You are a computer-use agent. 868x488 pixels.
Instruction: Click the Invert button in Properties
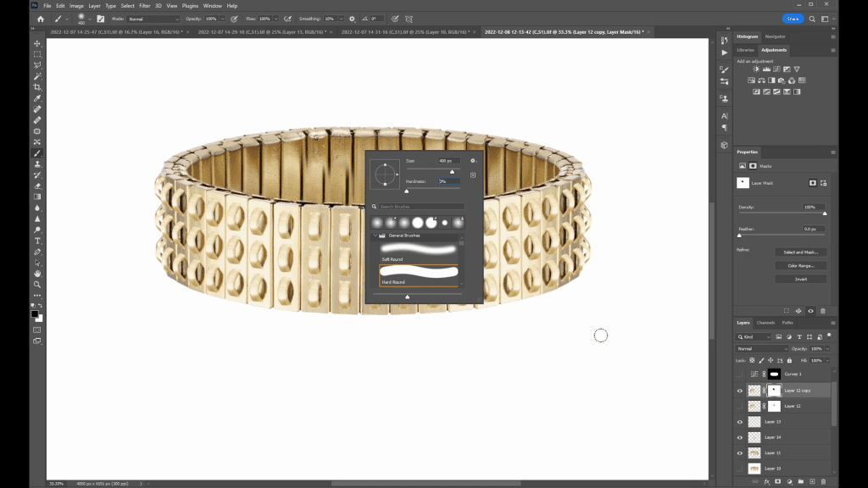pos(800,280)
